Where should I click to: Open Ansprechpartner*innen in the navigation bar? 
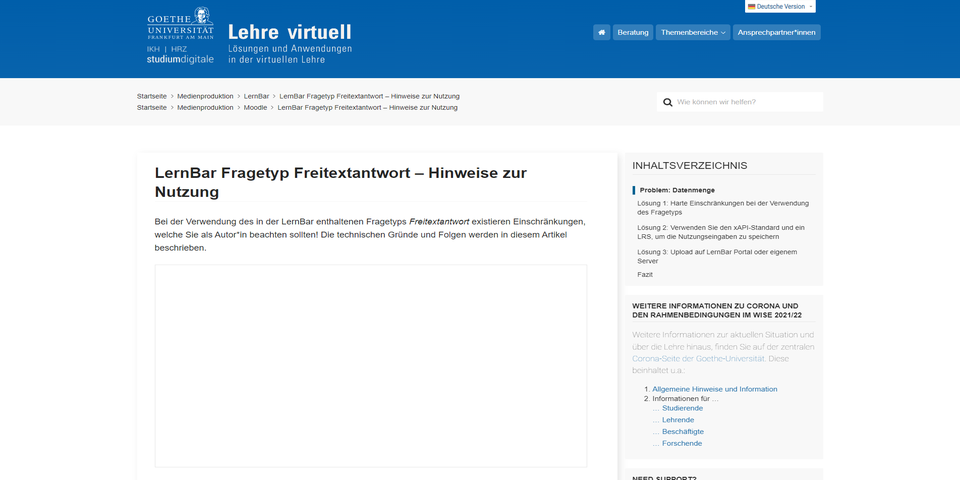click(x=776, y=32)
